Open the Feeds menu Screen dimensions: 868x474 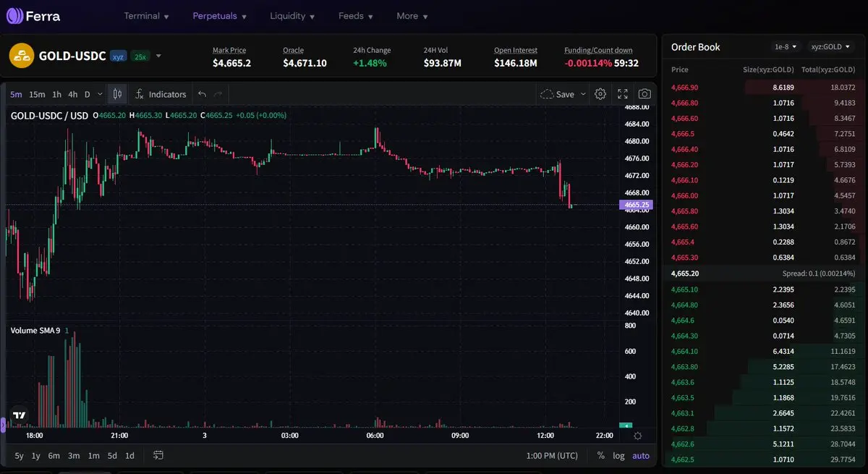point(356,16)
